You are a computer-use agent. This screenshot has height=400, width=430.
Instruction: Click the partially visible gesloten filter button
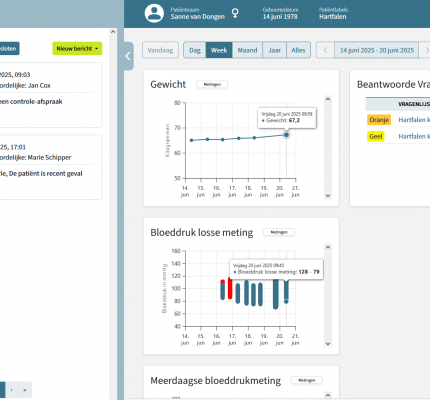9,49
